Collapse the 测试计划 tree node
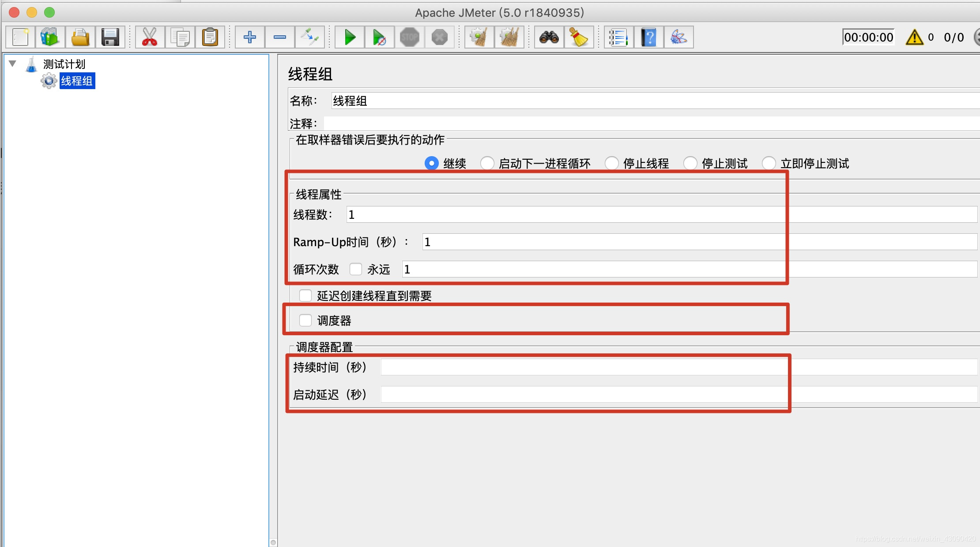 (13, 64)
